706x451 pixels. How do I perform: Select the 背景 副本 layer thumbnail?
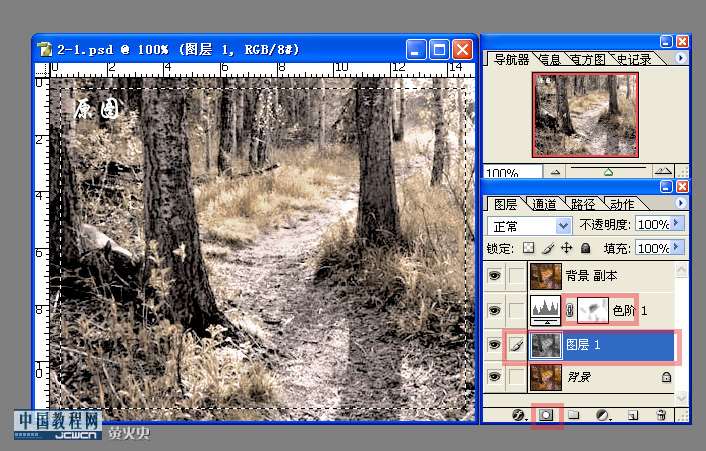(546, 276)
